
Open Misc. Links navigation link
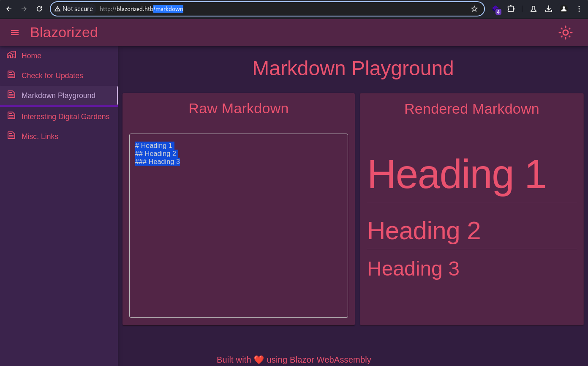coord(59,137)
